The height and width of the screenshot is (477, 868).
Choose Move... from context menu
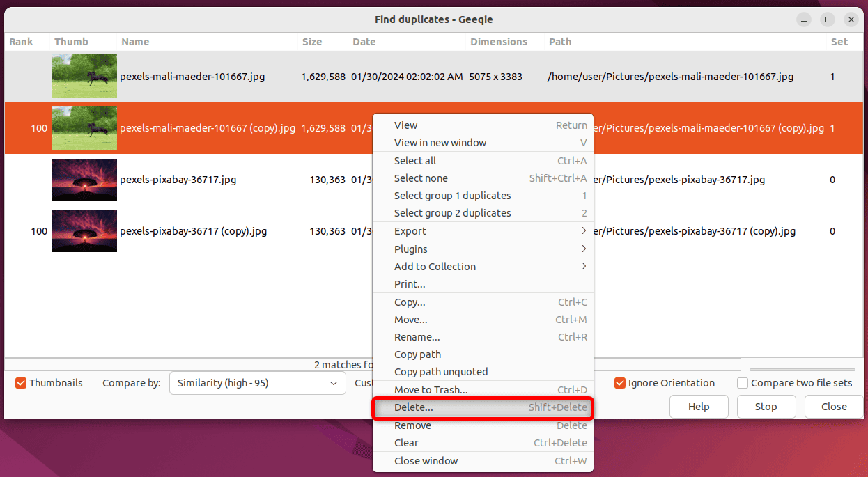[x=483, y=320]
